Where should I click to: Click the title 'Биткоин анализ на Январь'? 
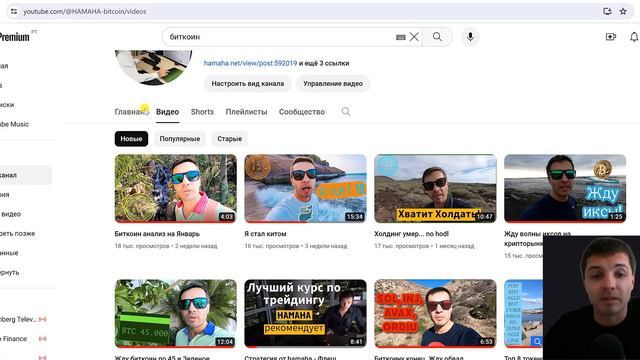click(x=157, y=234)
